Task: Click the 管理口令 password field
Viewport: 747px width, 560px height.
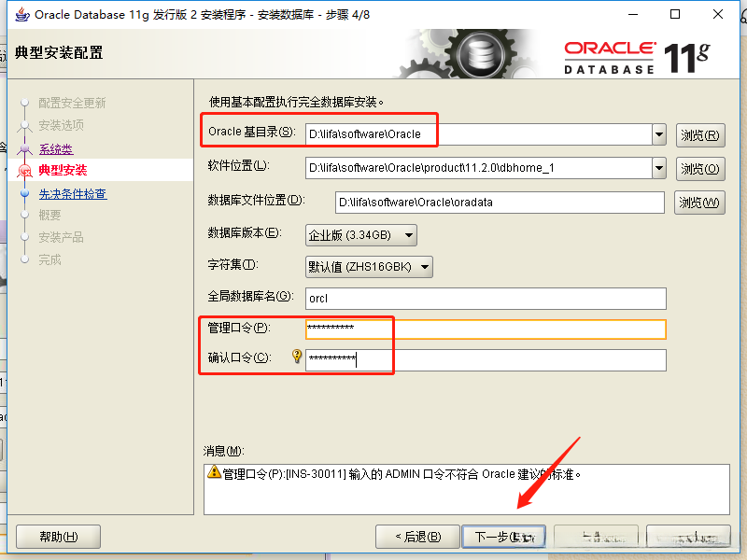Action: (486, 329)
